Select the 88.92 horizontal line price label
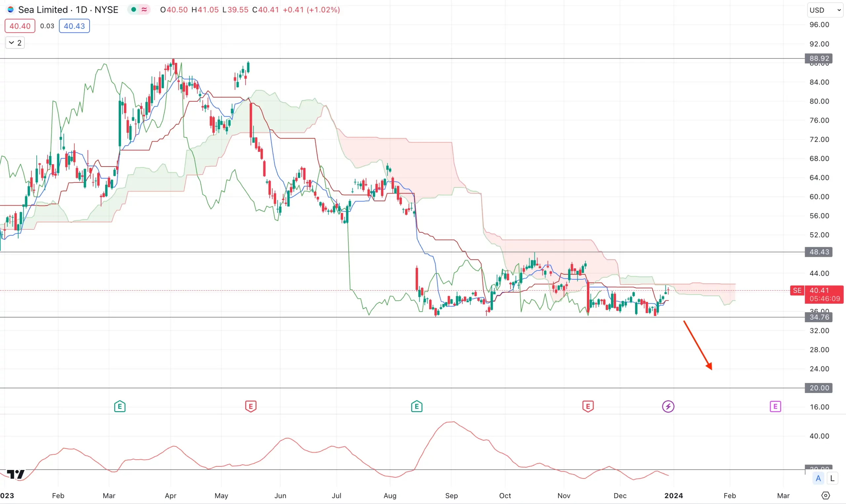Screen dimensions: 846x504 pos(819,58)
